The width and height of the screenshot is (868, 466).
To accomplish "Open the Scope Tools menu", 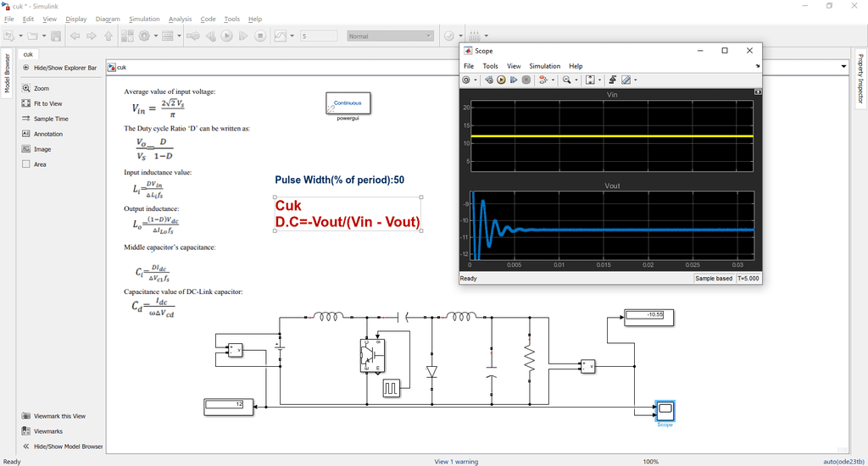I will point(491,66).
